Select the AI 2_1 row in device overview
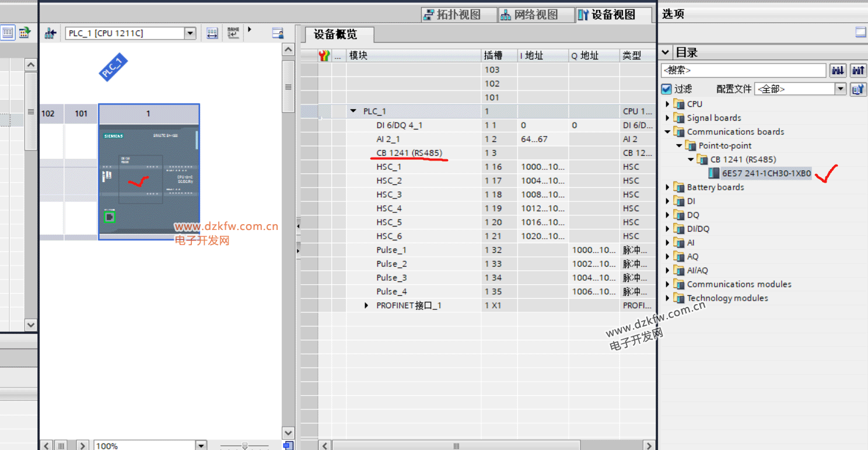Viewport: 868px width, 450px height. 478,139
